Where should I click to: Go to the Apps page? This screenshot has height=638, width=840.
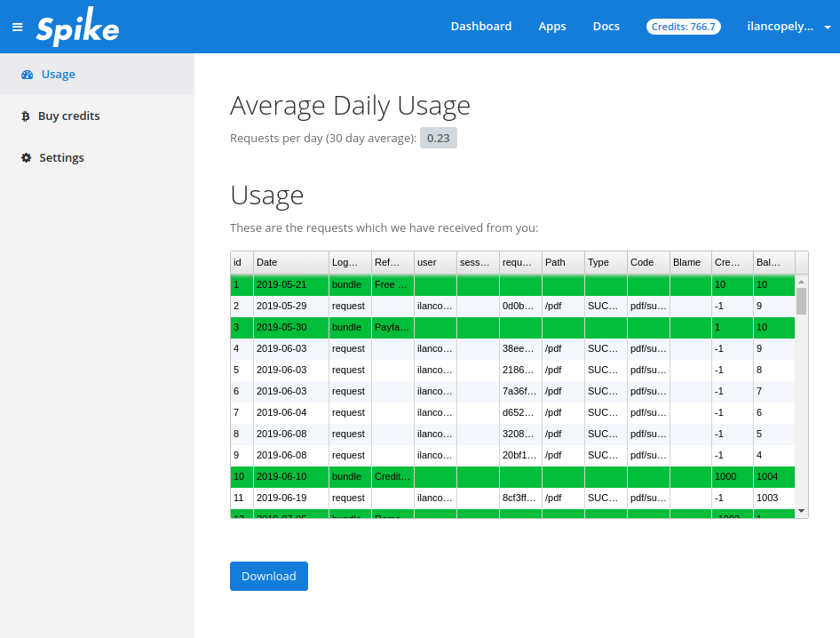[x=551, y=27]
